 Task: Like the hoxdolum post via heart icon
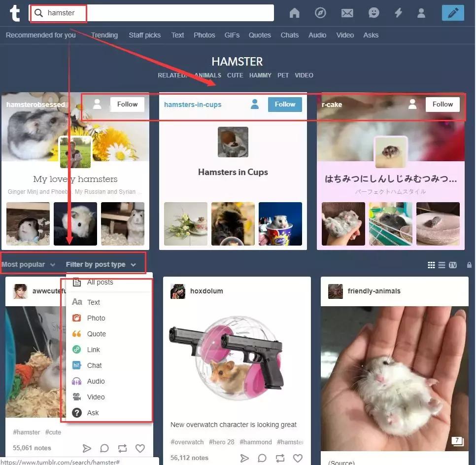coord(298,458)
